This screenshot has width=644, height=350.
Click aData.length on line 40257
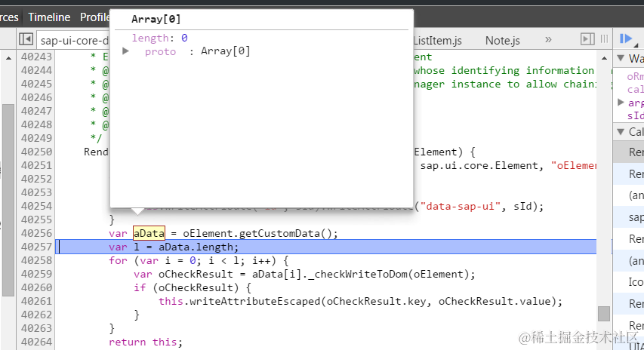196,247
